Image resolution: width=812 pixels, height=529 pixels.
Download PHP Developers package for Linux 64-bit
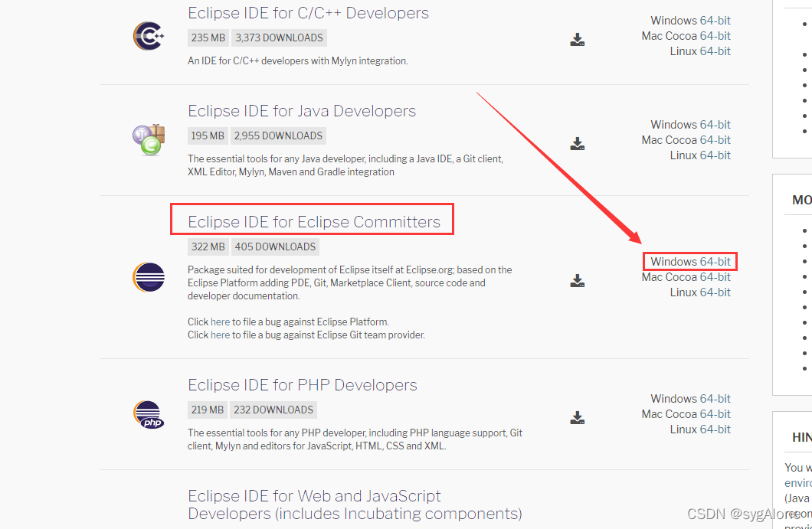pyautogui.click(x=715, y=429)
